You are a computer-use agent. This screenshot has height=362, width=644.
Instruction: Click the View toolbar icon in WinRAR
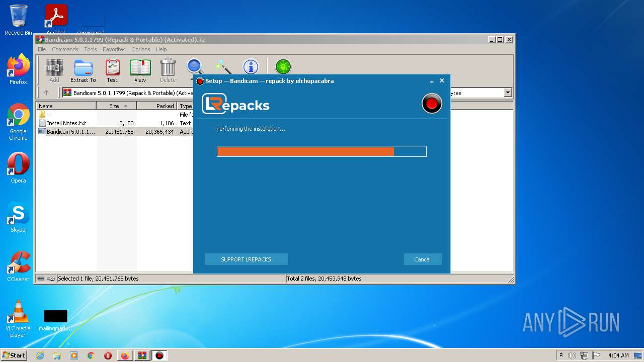coord(140,70)
